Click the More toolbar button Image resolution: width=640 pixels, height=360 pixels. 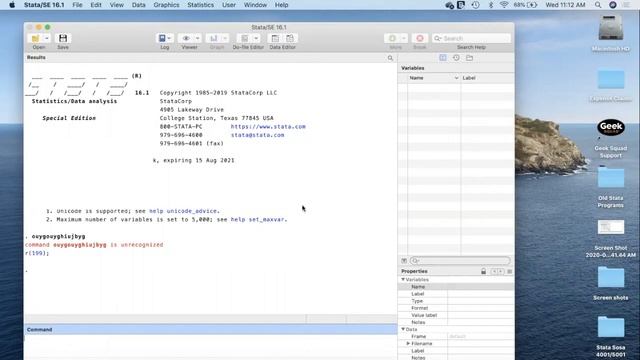tap(392, 38)
